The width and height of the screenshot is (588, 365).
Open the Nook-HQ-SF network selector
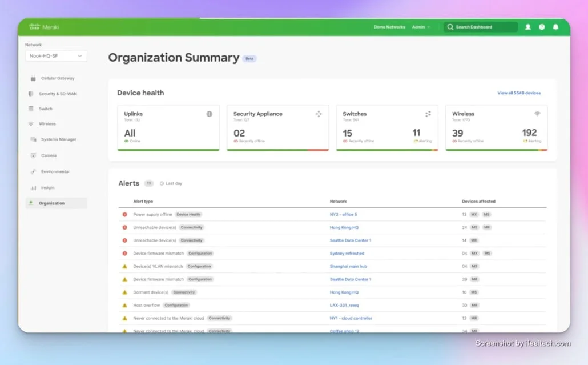pyautogui.click(x=55, y=55)
